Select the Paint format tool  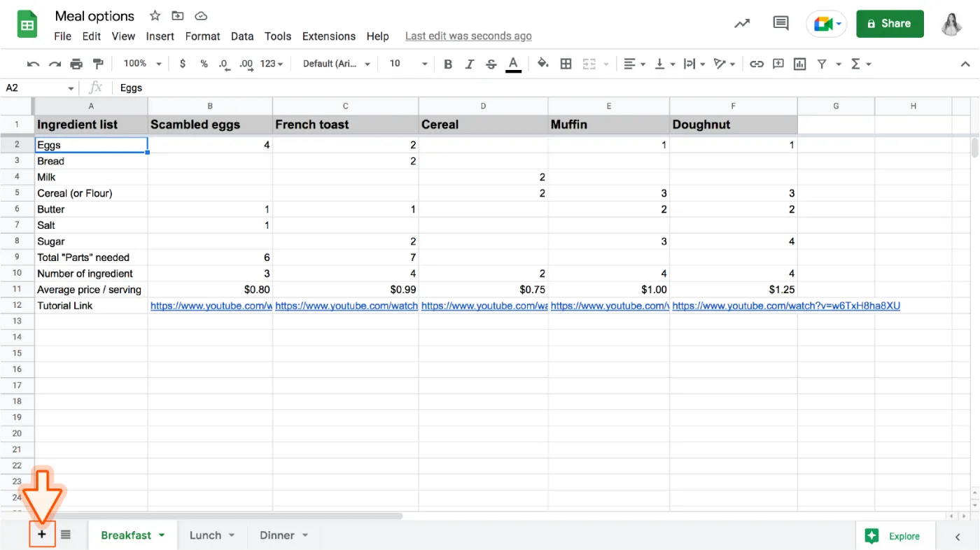click(x=98, y=64)
